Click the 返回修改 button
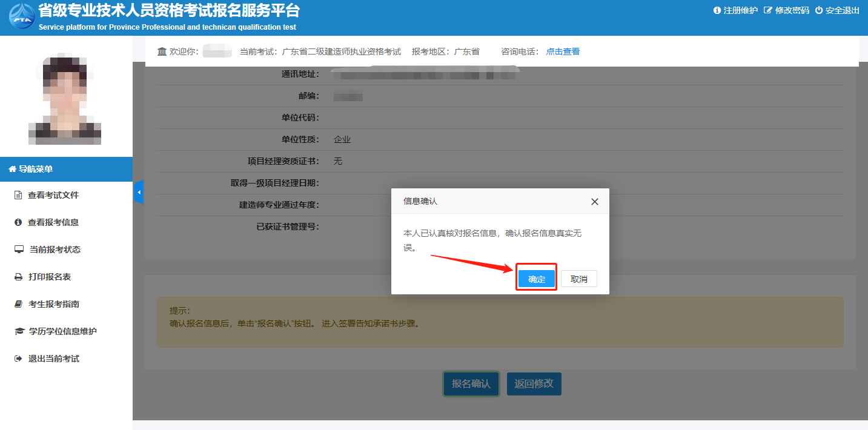Viewport: 868px width, 430px height. (534, 384)
